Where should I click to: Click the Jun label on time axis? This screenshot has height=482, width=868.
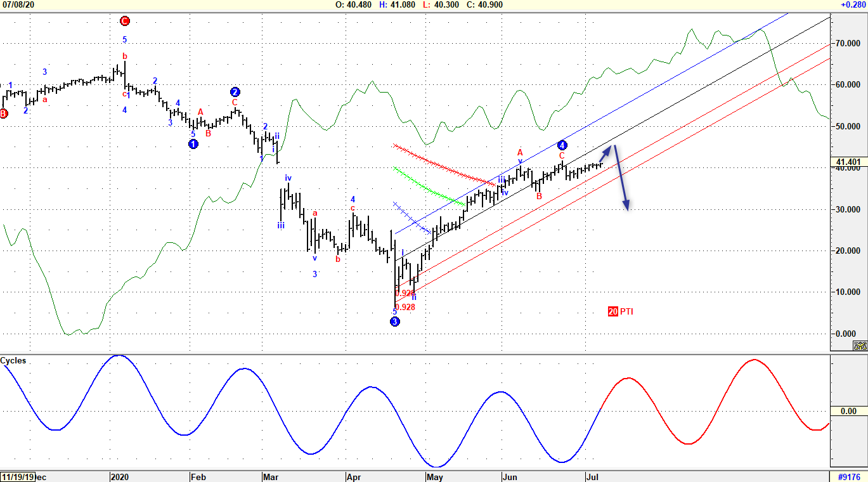click(x=510, y=477)
